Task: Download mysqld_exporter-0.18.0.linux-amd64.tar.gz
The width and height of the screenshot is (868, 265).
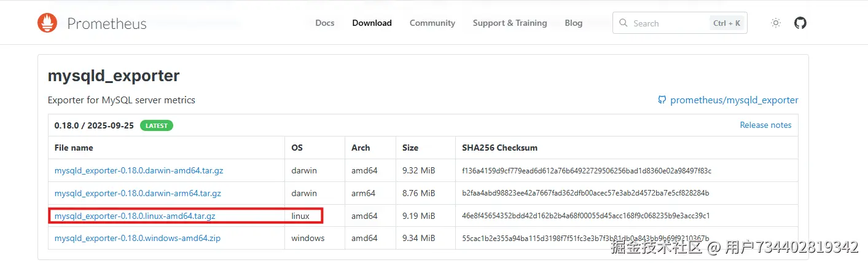Action: point(135,216)
